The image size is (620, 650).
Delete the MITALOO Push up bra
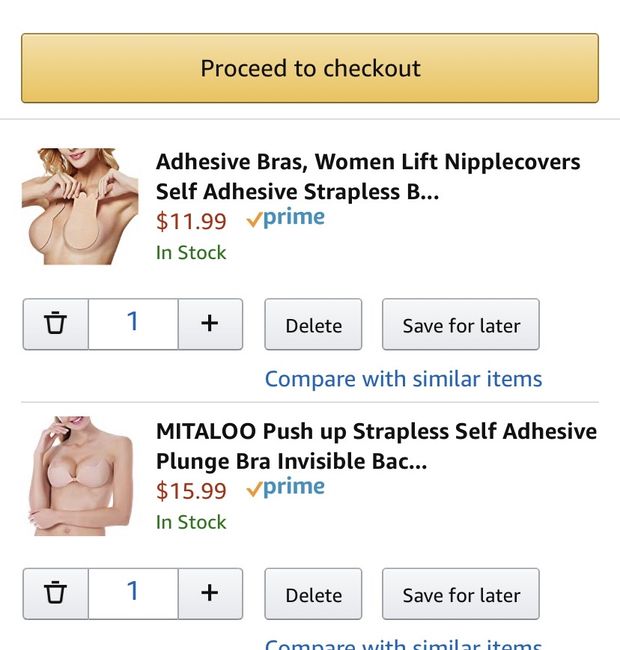tap(313, 594)
